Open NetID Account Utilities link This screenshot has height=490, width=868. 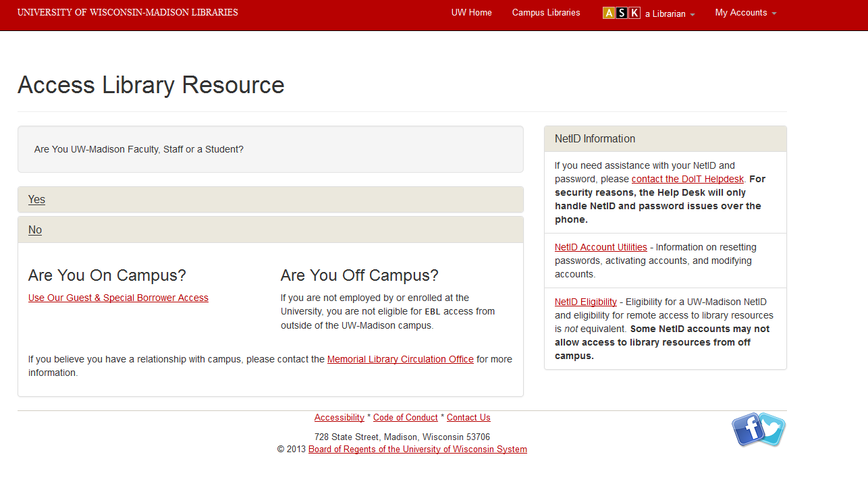pos(601,247)
